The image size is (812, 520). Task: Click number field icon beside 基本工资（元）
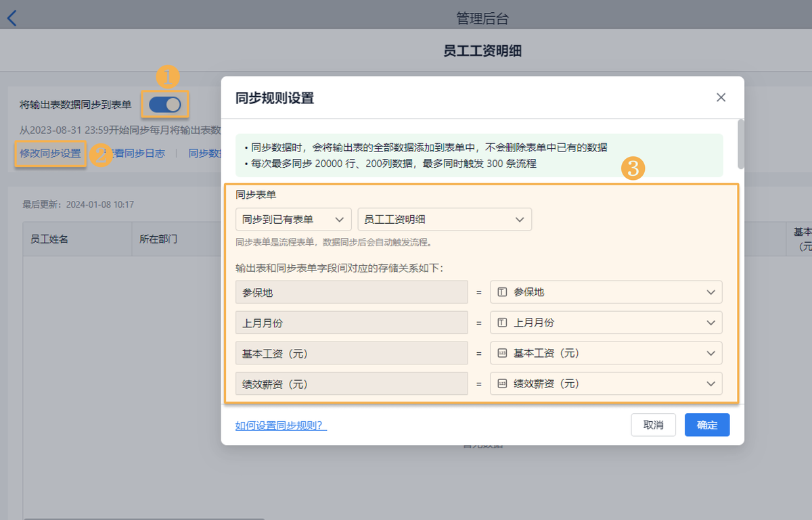click(x=502, y=353)
